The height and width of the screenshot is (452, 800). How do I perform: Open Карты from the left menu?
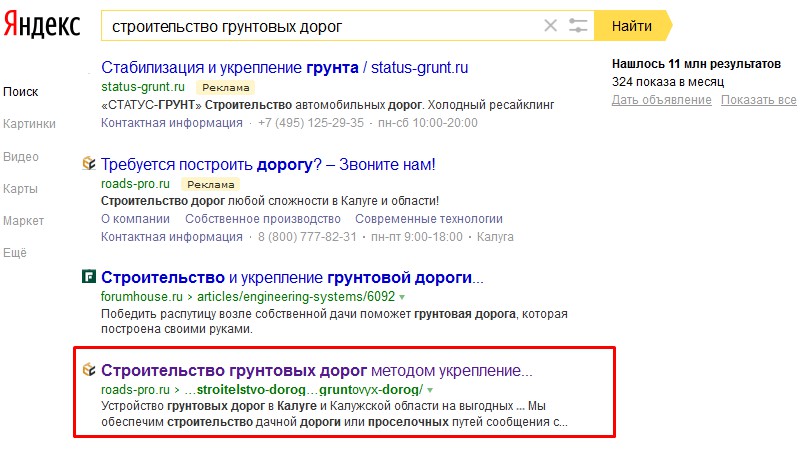pos(20,189)
